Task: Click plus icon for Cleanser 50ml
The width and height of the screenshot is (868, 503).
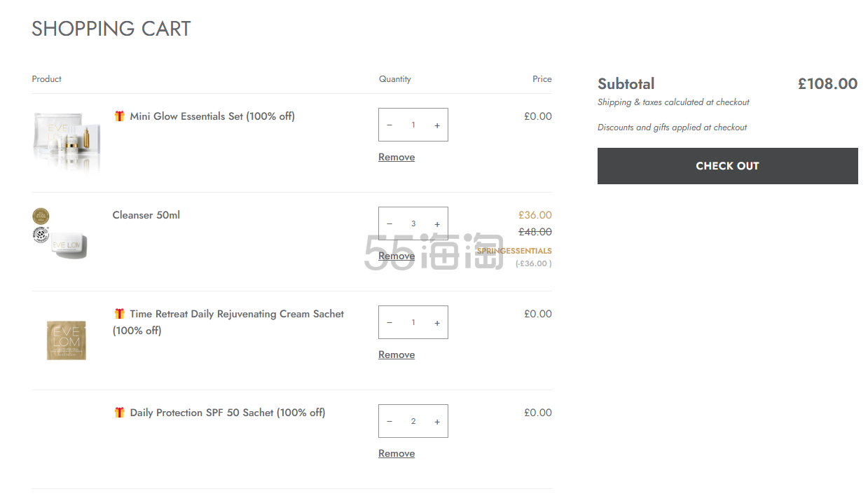Action: (437, 224)
